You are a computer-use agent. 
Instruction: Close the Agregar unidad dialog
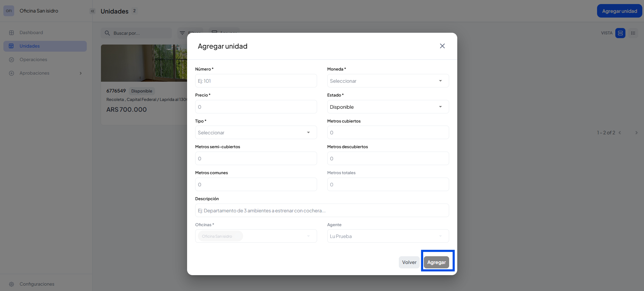tap(442, 46)
